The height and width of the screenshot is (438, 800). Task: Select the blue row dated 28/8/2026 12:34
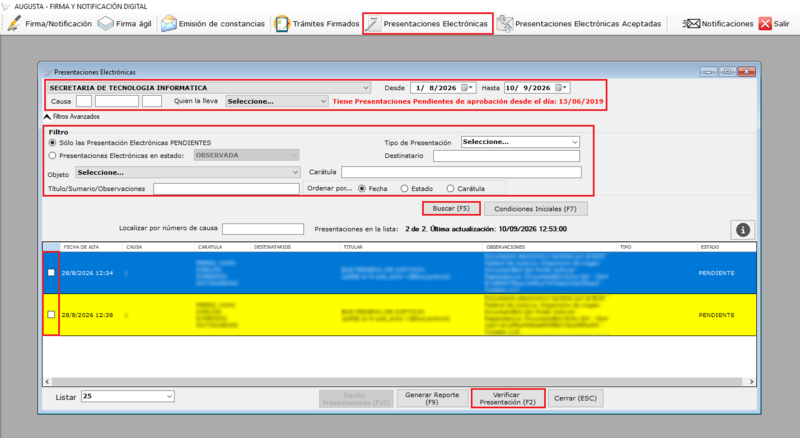tap(399, 273)
